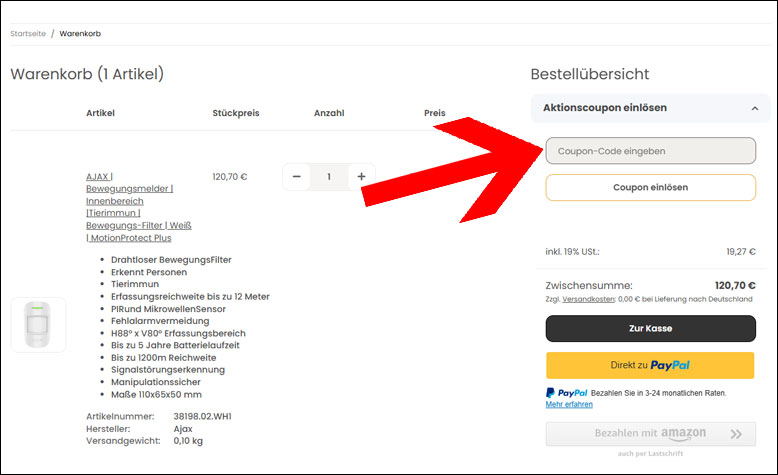Click the Bestellübersicht heading
The image size is (778, 475).
(x=589, y=74)
